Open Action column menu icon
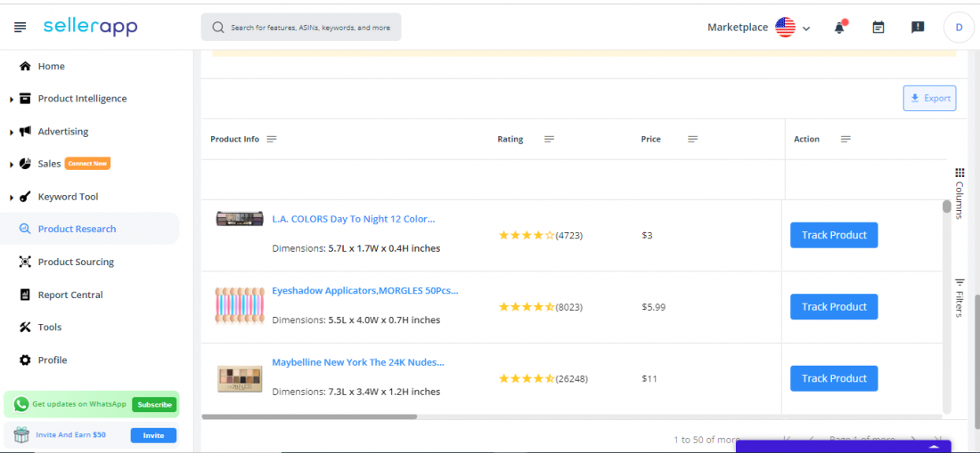The width and height of the screenshot is (980, 453). [845, 139]
